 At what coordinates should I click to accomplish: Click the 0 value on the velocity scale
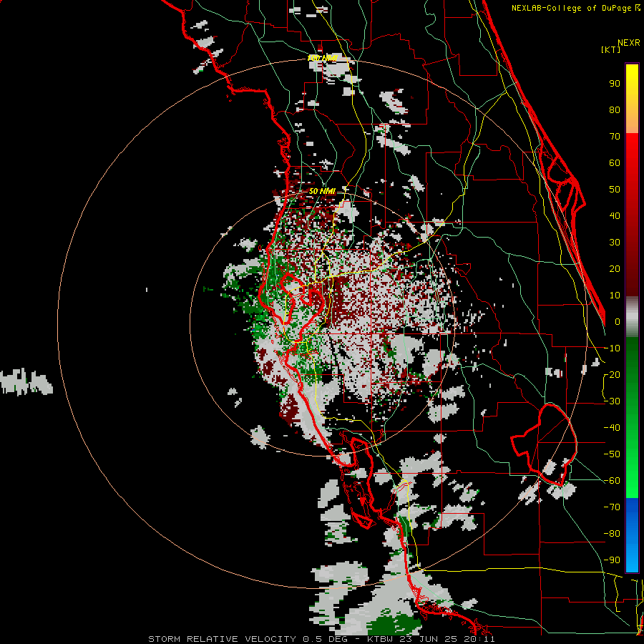pyautogui.click(x=618, y=322)
